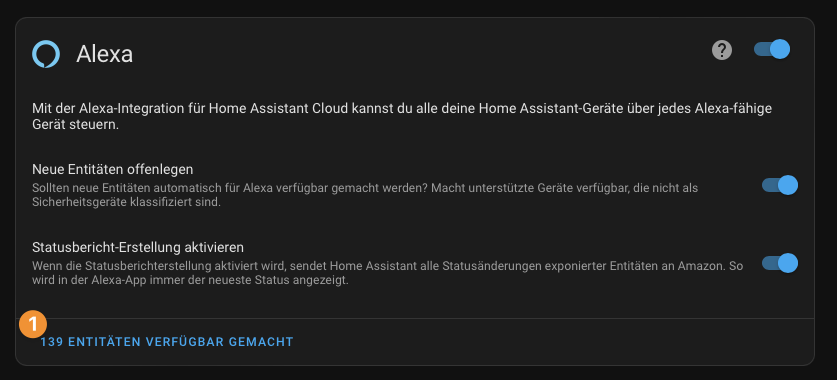Viewport: 837px width, 380px height.
Task: Click the orange number 1 badge
Action: point(33,324)
